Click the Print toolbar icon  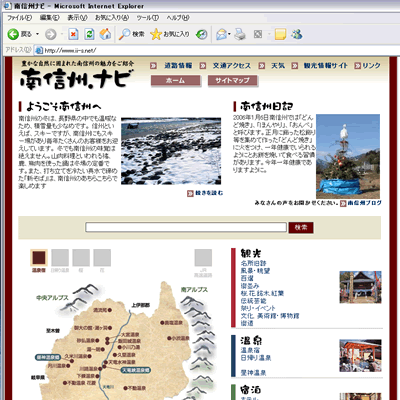point(240,34)
